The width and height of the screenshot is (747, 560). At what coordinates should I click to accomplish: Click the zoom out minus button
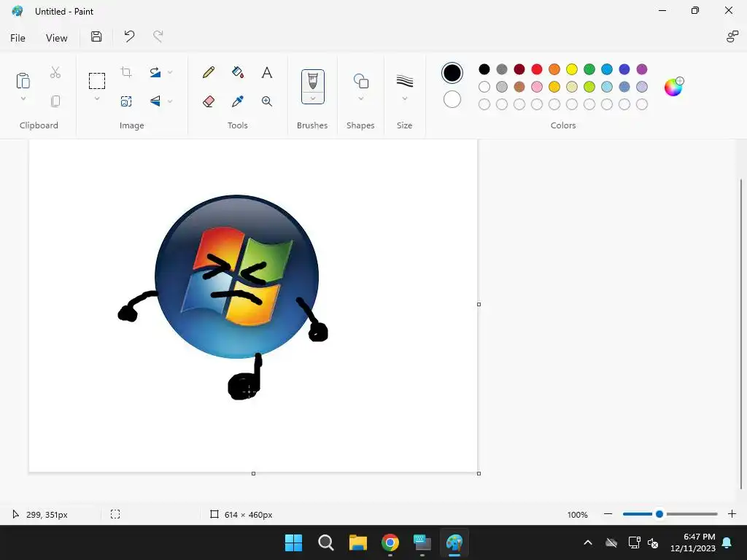pyautogui.click(x=608, y=514)
